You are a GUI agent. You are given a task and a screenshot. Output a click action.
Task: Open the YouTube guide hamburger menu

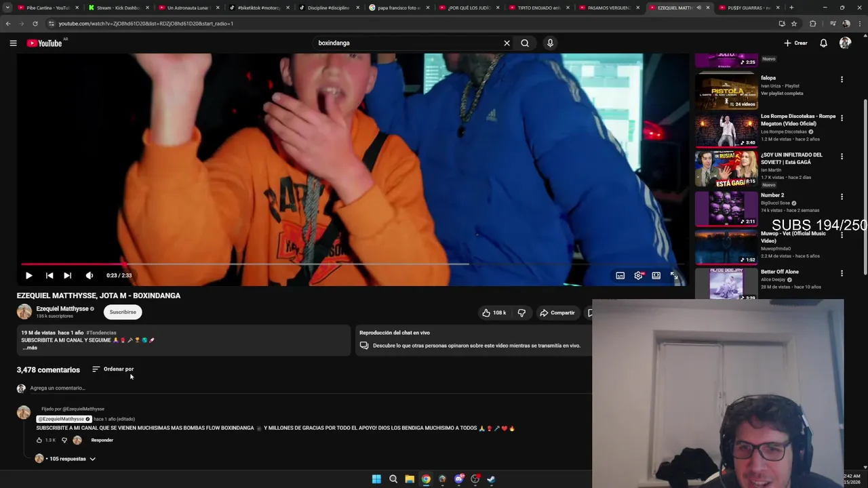(x=13, y=43)
